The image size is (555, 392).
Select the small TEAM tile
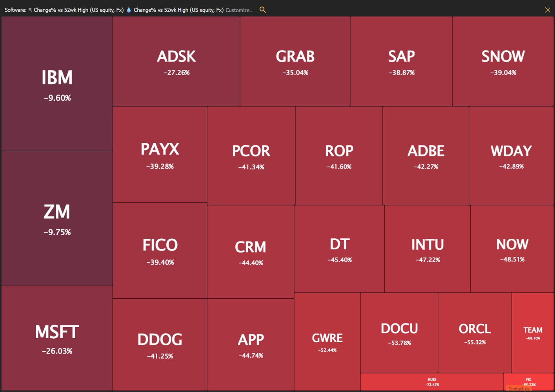(533, 332)
